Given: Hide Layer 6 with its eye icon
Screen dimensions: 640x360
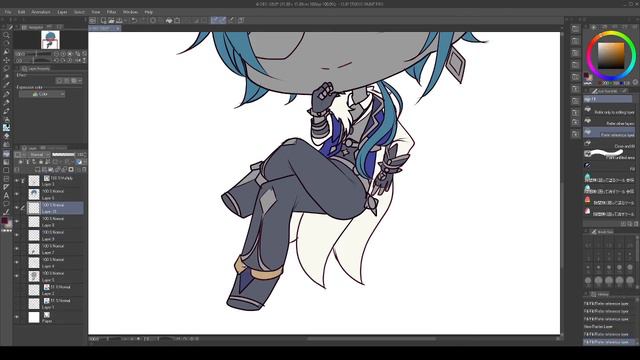Looking at the screenshot, I should pyautogui.click(x=17, y=194).
